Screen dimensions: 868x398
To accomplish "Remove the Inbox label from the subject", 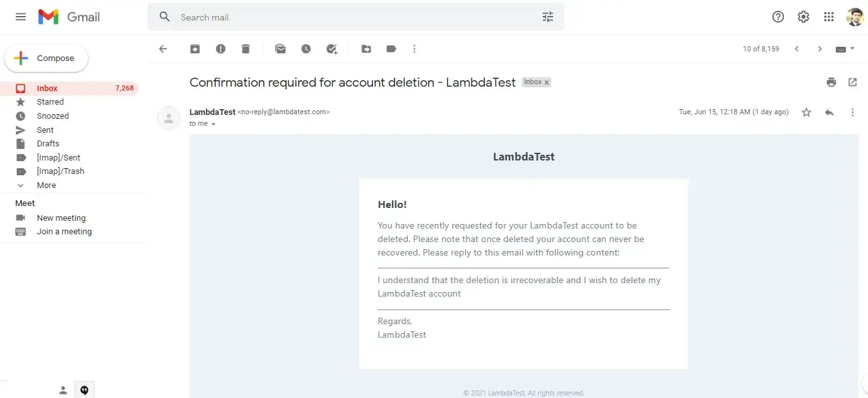I will point(545,82).
